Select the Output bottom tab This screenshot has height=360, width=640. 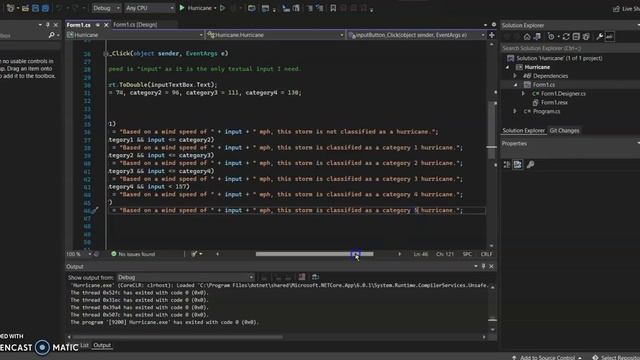coord(102,345)
